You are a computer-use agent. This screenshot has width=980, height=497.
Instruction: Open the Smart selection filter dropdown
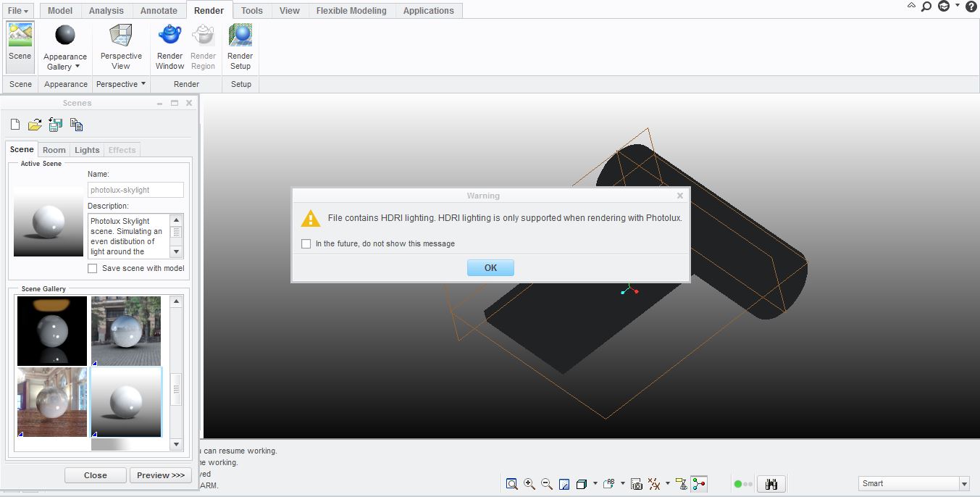coord(964,484)
